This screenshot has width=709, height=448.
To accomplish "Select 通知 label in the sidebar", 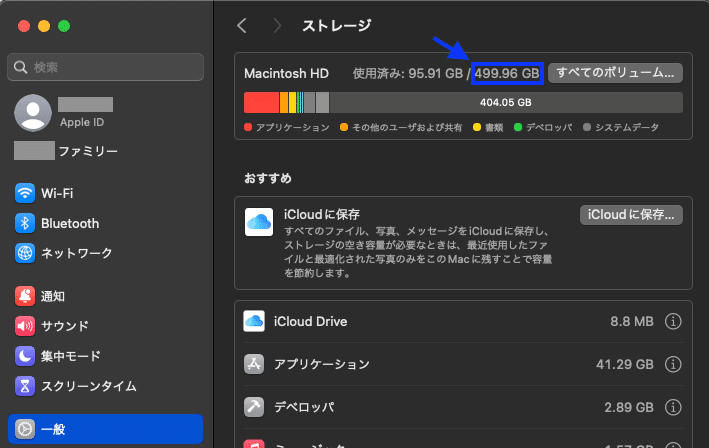I will coord(53,296).
